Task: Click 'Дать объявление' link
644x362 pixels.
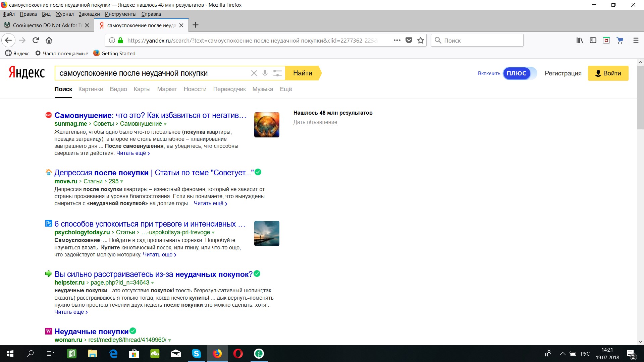Action: [x=315, y=122]
